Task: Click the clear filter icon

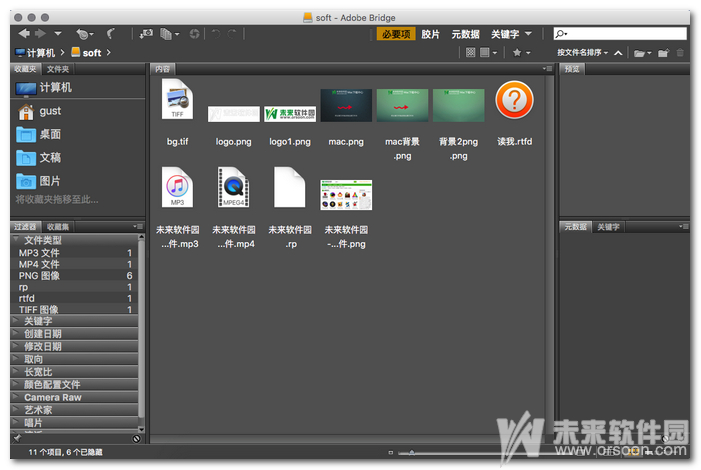Action: tap(136, 439)
